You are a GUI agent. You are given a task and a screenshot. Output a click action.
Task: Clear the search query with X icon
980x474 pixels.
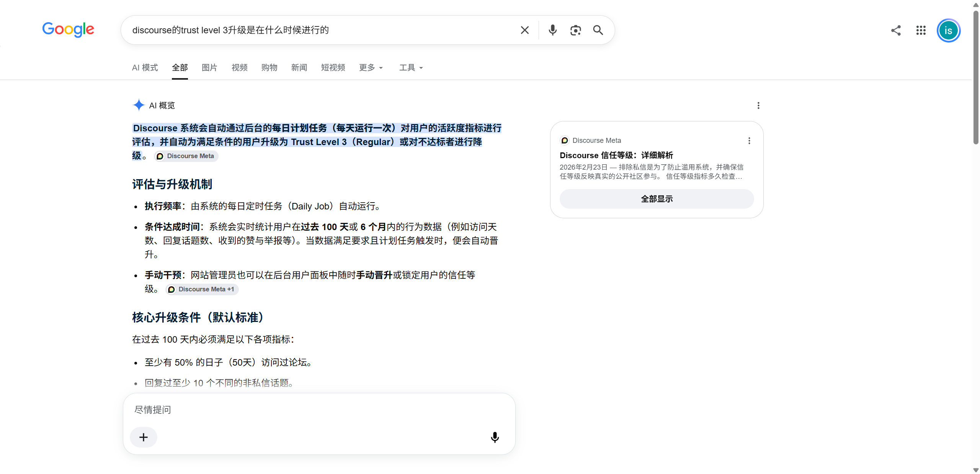tap(525, 30)
